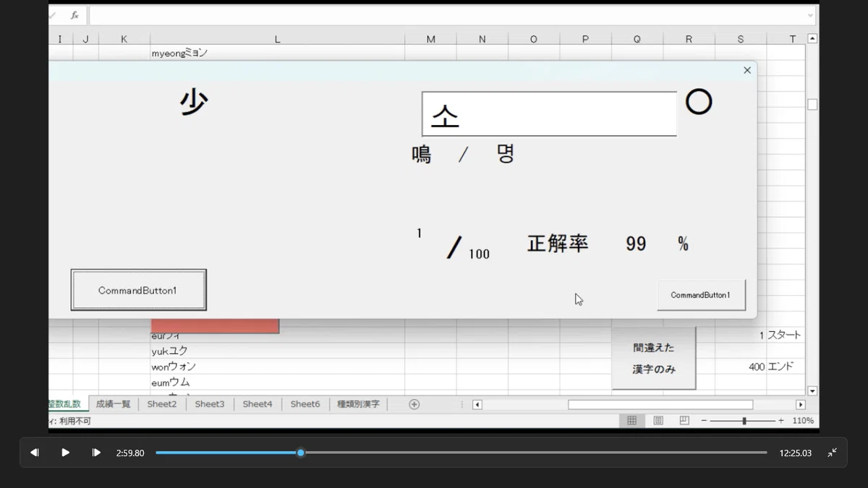
Task: Exit fullscreen using the collapse icon
Action: (833, 453)
